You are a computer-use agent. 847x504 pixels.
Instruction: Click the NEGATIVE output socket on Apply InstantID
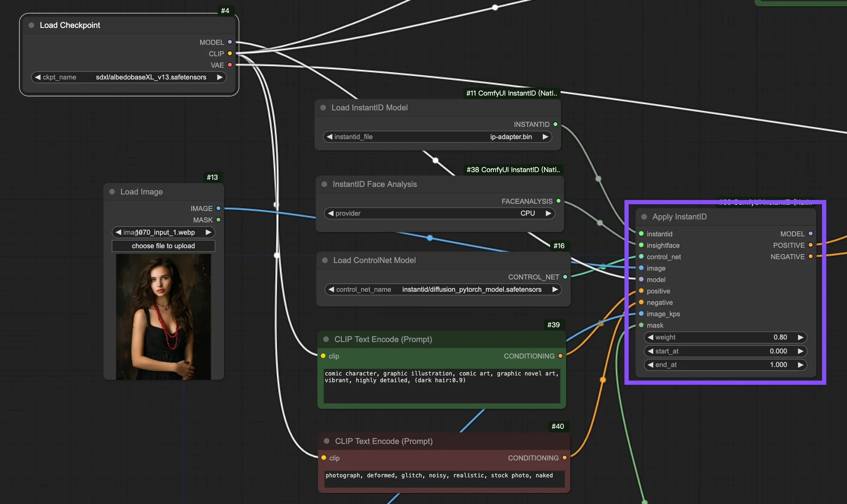point(811,257)
